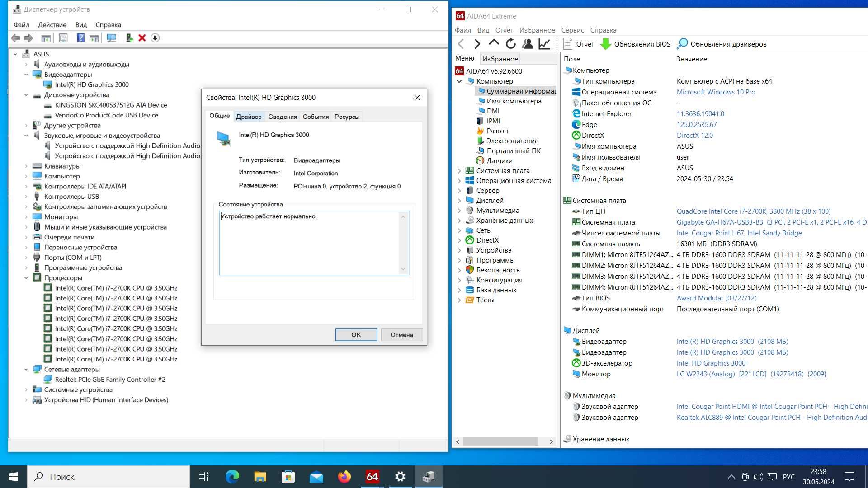
Task: Collapse the Видеоадаптеры node in Device Manager
Action: [26, 75]
